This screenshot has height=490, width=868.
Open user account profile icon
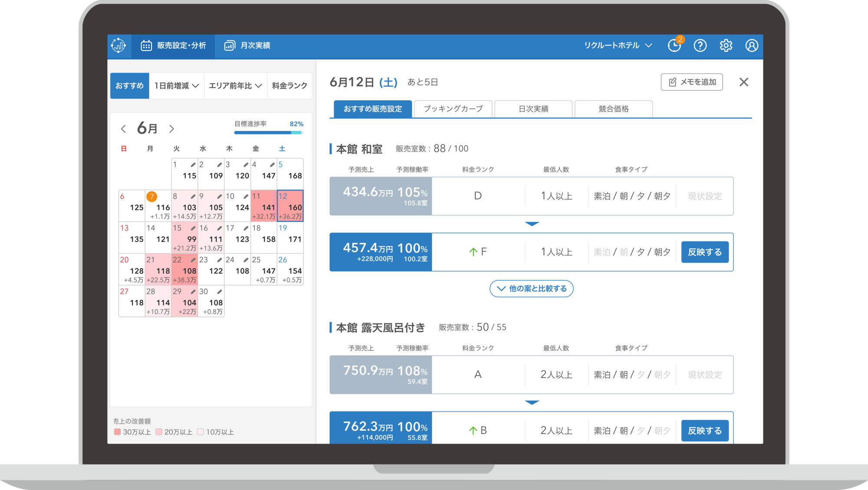pos(752,45)
